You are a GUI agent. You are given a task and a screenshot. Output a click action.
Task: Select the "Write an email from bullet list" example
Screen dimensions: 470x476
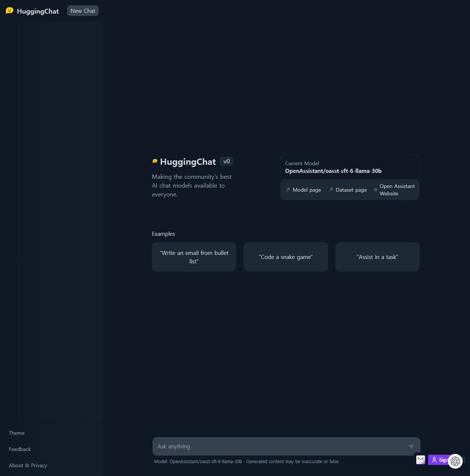pyautogui.click(x=194, y=257)
